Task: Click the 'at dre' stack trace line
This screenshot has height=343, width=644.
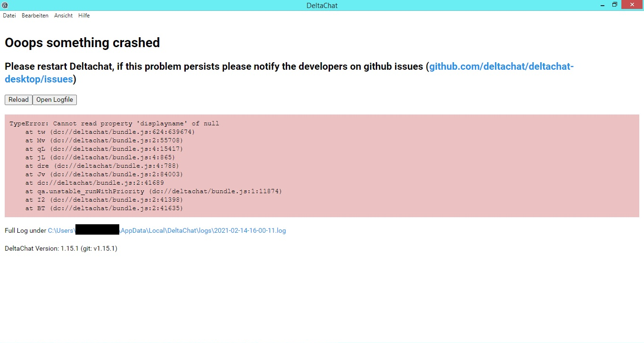Action: [x=102, y=166]
